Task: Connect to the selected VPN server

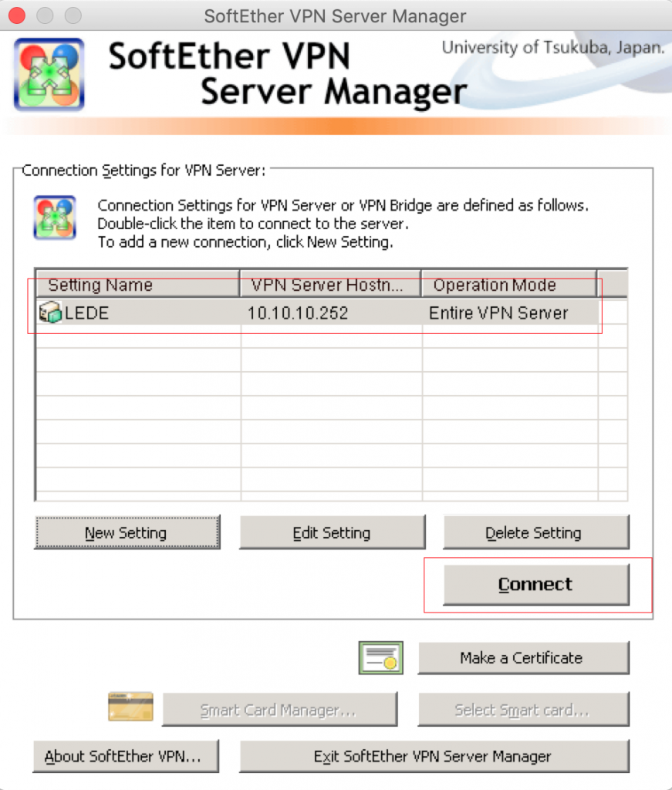Action: (536, 585)
